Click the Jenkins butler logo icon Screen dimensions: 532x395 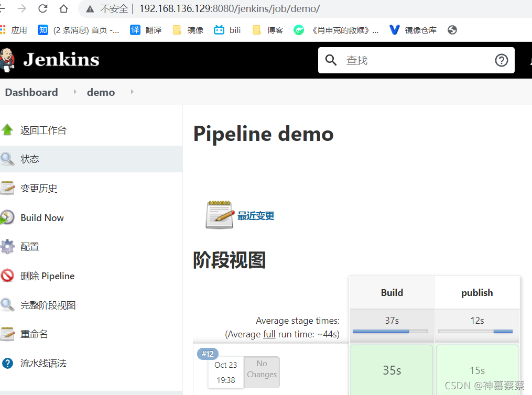point(7,60)
